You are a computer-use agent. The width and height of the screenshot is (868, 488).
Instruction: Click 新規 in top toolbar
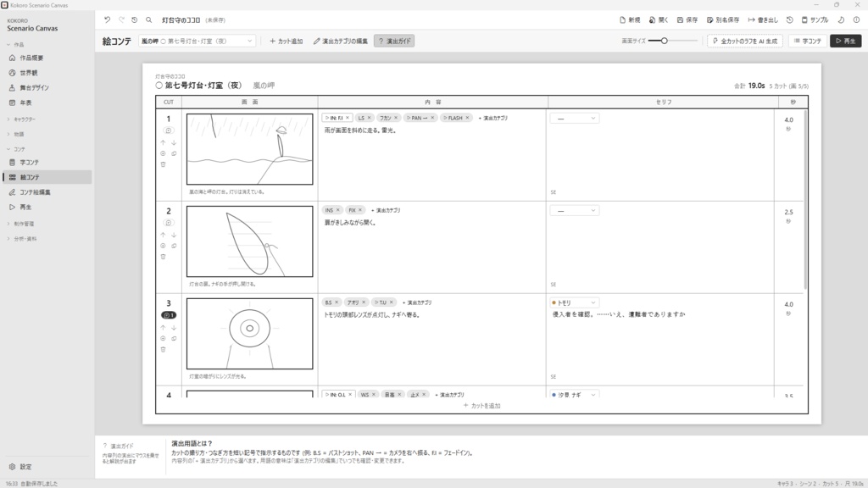point(630,20)
